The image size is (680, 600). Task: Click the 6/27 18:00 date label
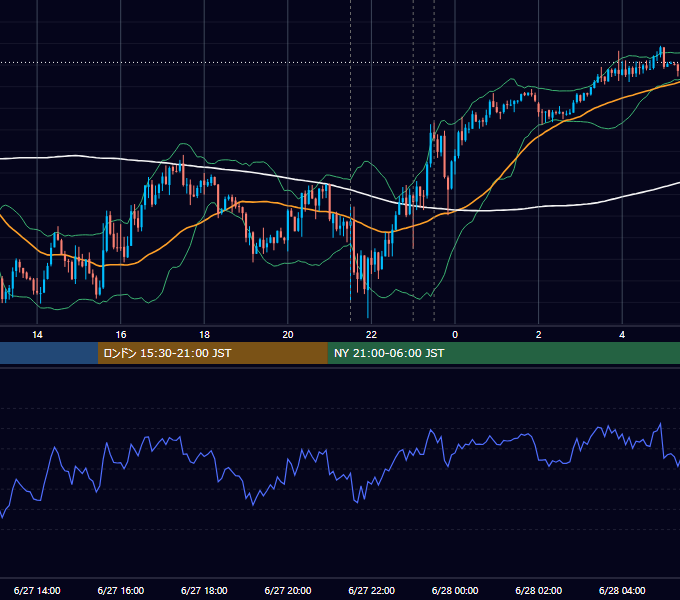(204, 590)
